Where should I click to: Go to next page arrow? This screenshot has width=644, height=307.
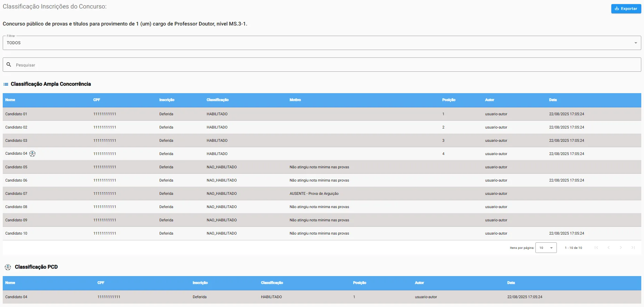click(x=621, y=248)
